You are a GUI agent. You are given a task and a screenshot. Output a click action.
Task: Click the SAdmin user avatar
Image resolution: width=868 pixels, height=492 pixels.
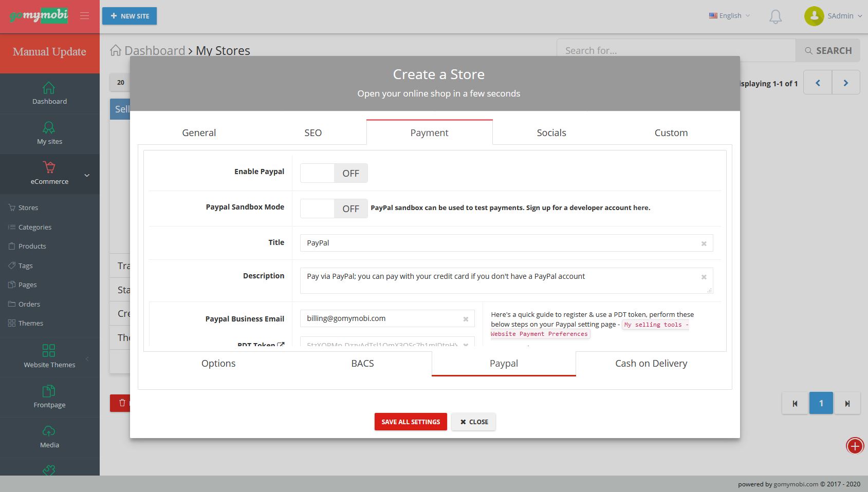point(814,16)
